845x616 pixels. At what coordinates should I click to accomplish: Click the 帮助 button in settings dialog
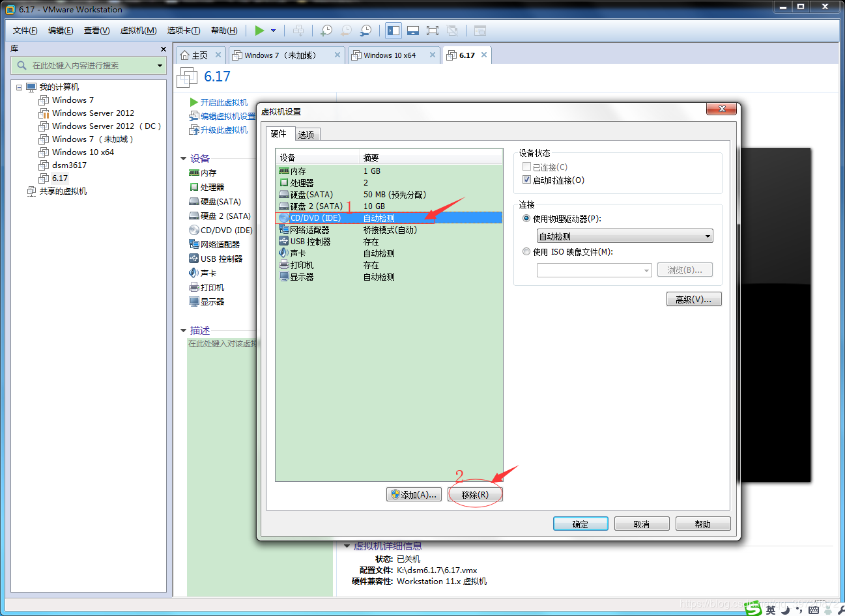click(703, 524)
